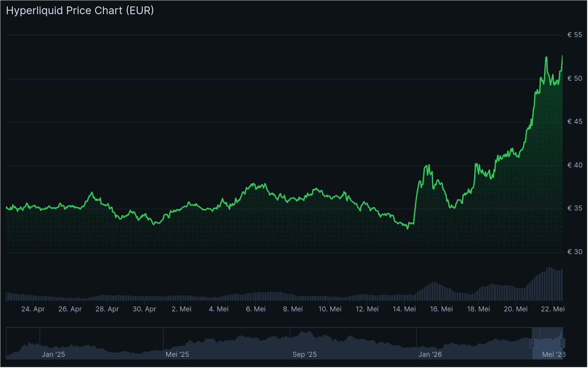This screenshot has width=588, height=368.
Task: Click the navigator label 'Jan '25'
Action: [53, 354]
